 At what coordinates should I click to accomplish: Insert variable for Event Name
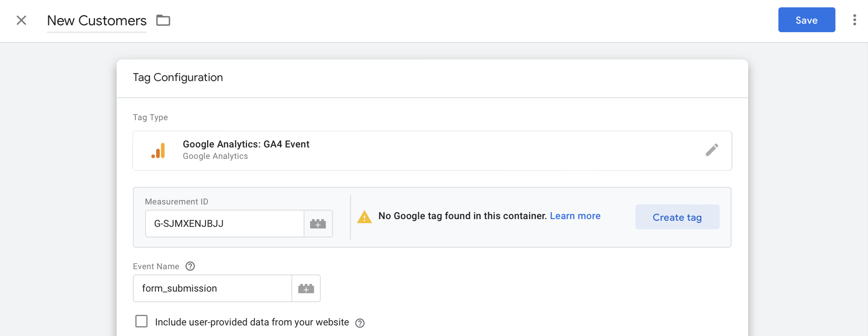306,288
